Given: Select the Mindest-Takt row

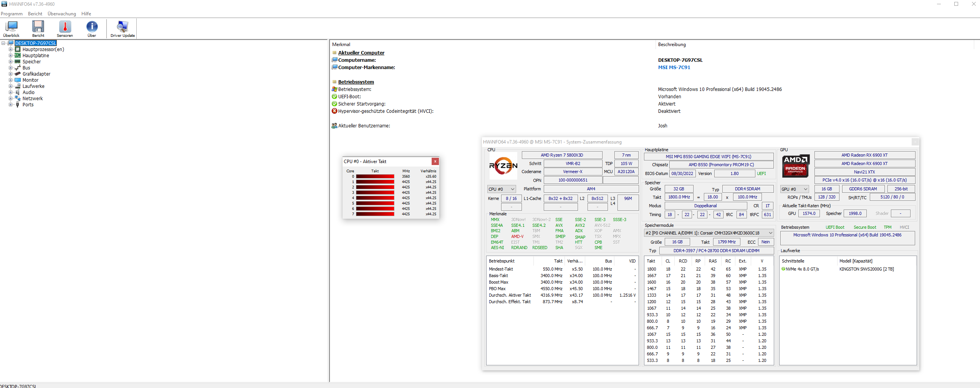Looking at the screenshot, I should click(x=562, y=269).
